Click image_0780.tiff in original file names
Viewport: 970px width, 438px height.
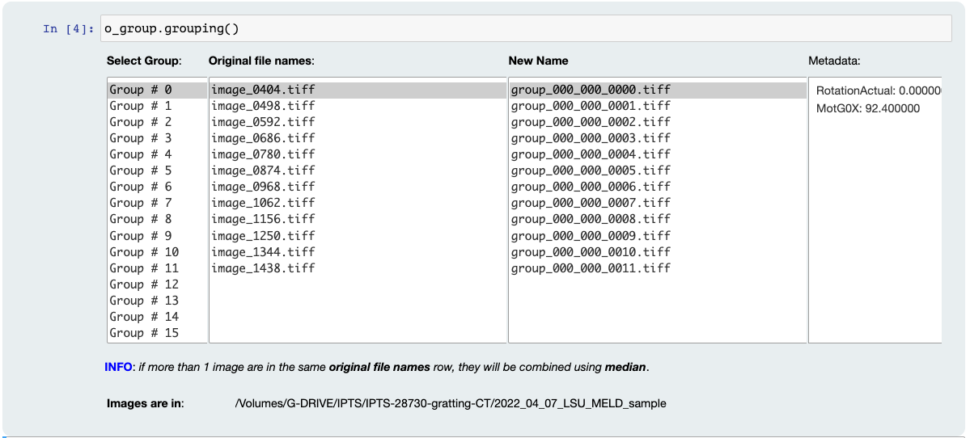(263, 154)
